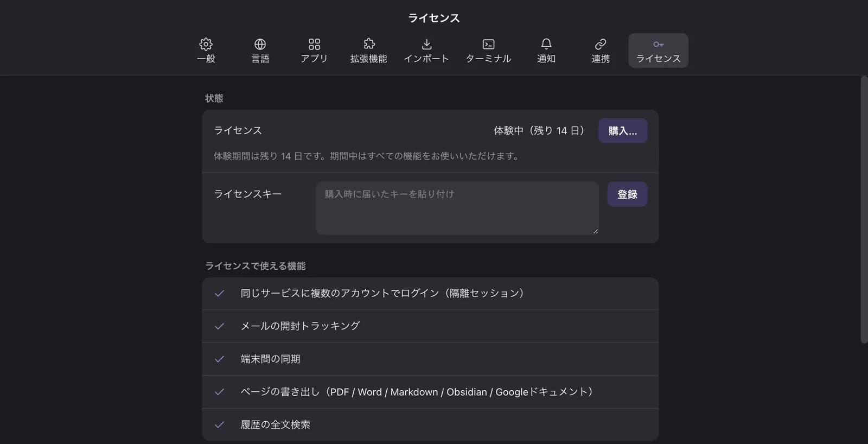Select the 言語 globe icon
The image size is (868, 444).
[x=260, y=44]
